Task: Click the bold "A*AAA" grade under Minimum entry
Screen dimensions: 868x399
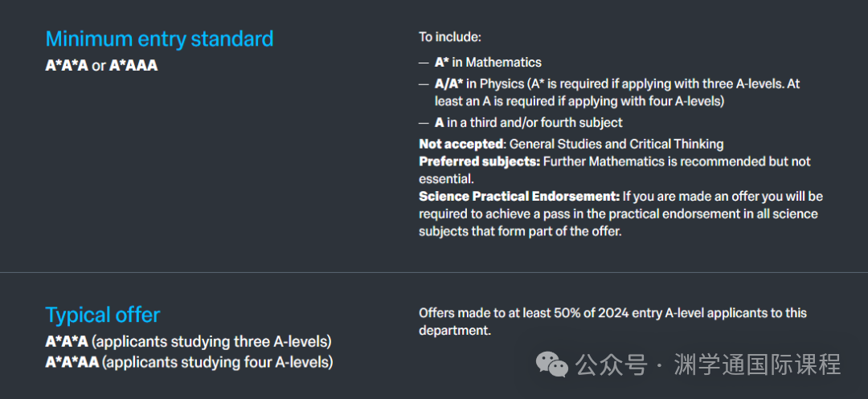Action: click(x=133, y=66)
